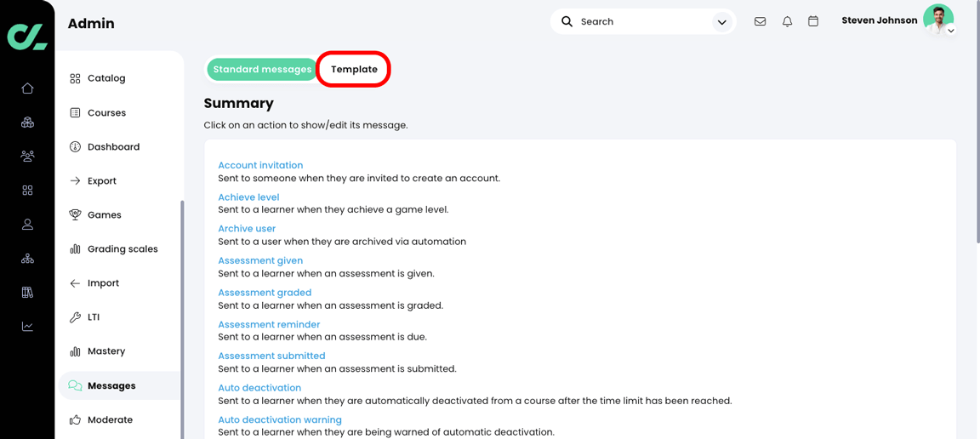
Task: Open the Assessment reminder message
Action: [x=269, y=324]
